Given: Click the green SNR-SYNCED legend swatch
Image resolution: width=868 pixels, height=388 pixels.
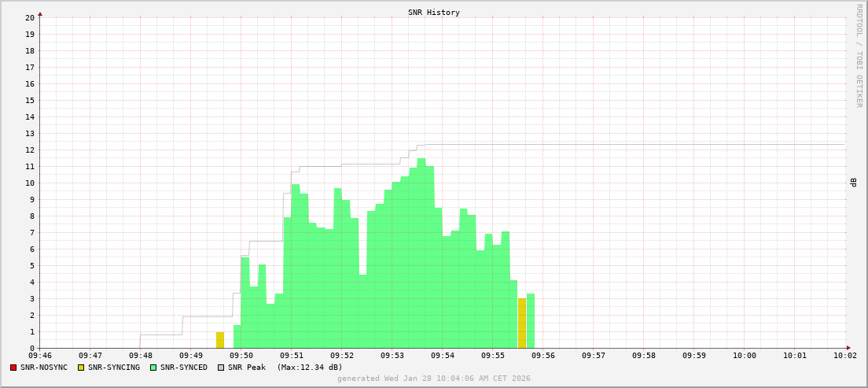Looking at the screenshot, I should point(153,368).
